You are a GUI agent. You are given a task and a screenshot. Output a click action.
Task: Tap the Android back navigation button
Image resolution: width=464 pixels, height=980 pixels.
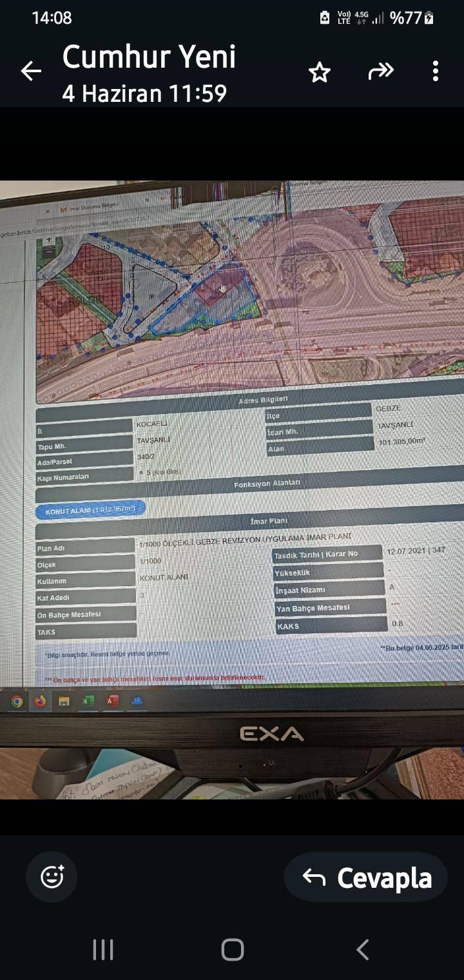tap(362, 950)
